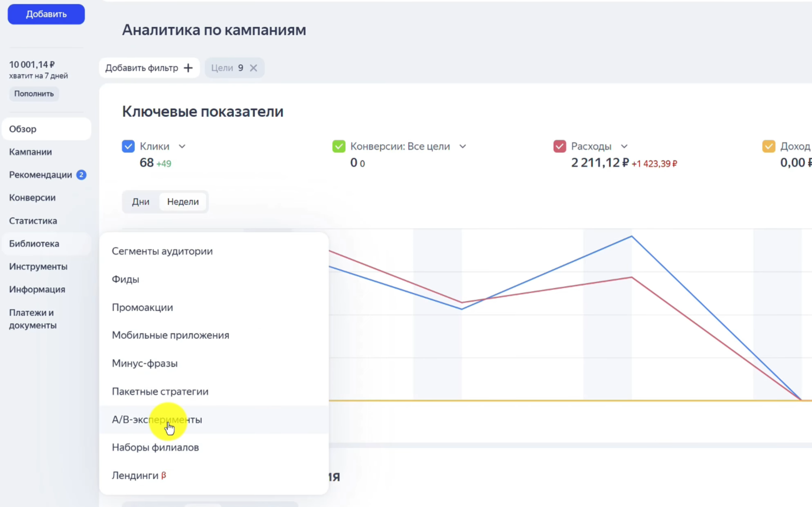This screenshot has width=812, height=507.
Task: Open the Расходы dropdown chevron
Action: coord(624,146)
